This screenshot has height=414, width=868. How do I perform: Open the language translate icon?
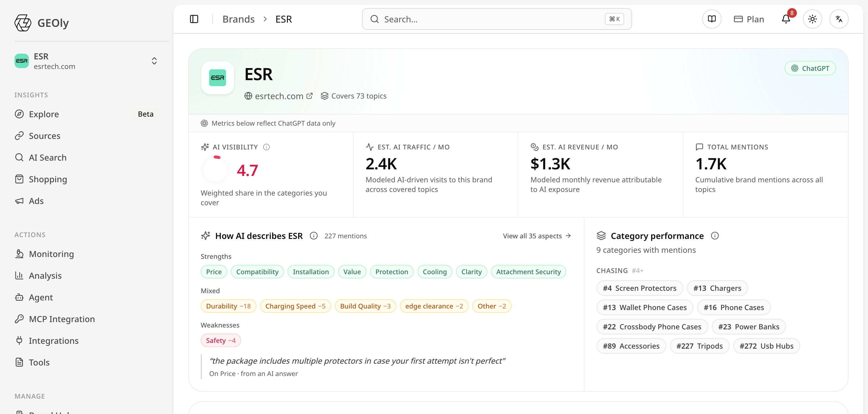tap(839, 19)
